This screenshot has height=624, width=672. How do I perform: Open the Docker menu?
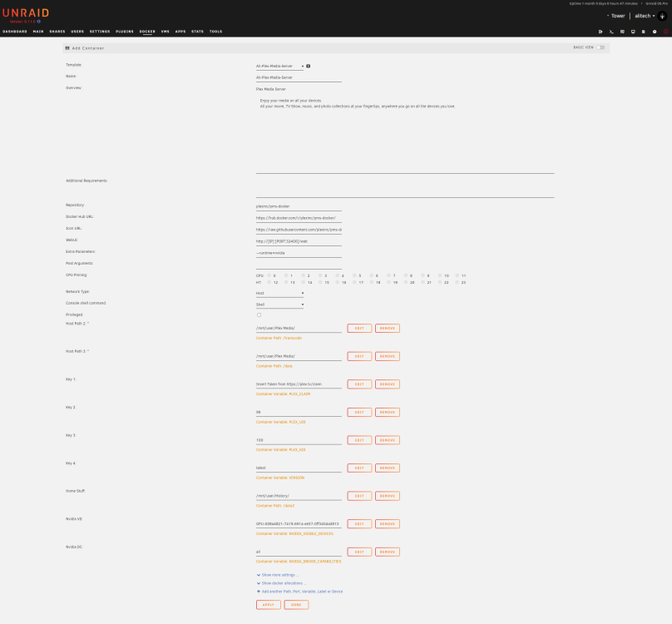pos(147,32)
